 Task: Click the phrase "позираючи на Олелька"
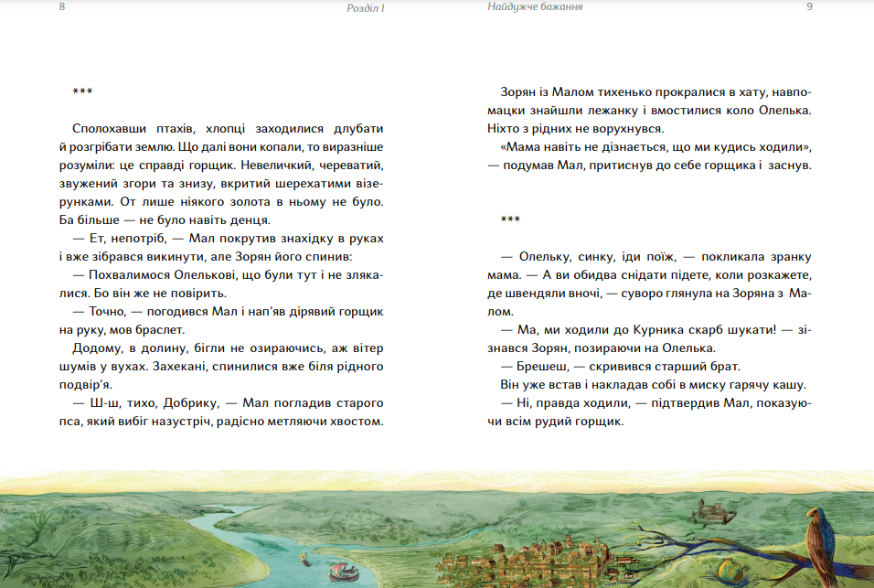(645, 348)
